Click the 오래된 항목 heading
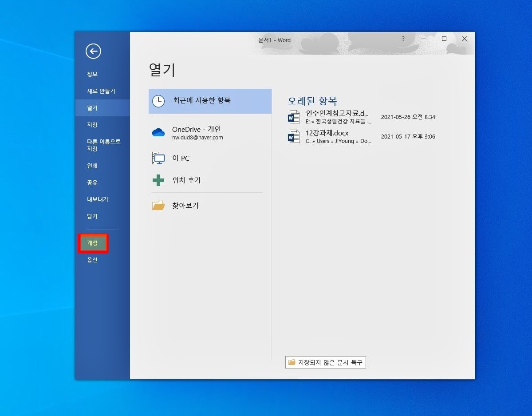 click(312, 101)
